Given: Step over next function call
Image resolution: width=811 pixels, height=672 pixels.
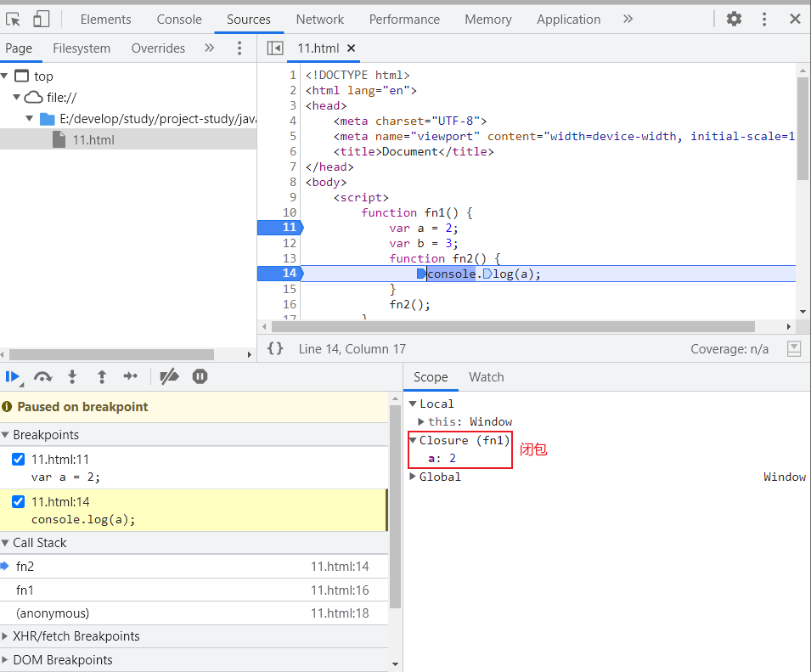Looking at the screenshot, I should coord(42,376).
